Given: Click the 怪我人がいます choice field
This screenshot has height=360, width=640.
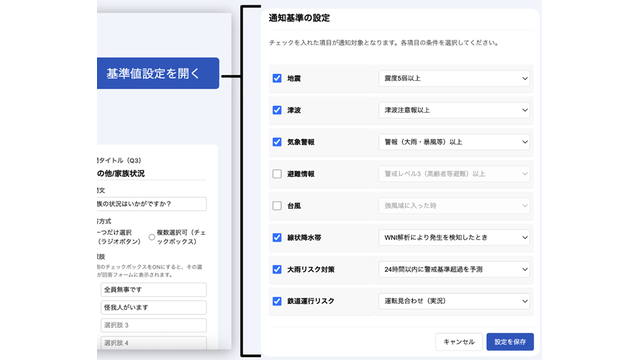Looking at the screenshot, I should 153,307.
